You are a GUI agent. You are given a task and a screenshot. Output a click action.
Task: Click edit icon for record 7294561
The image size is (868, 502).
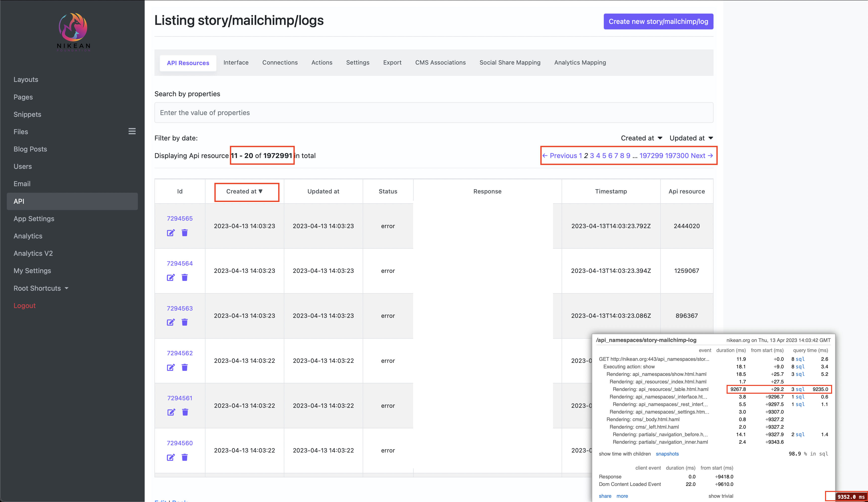click(171, 412)
